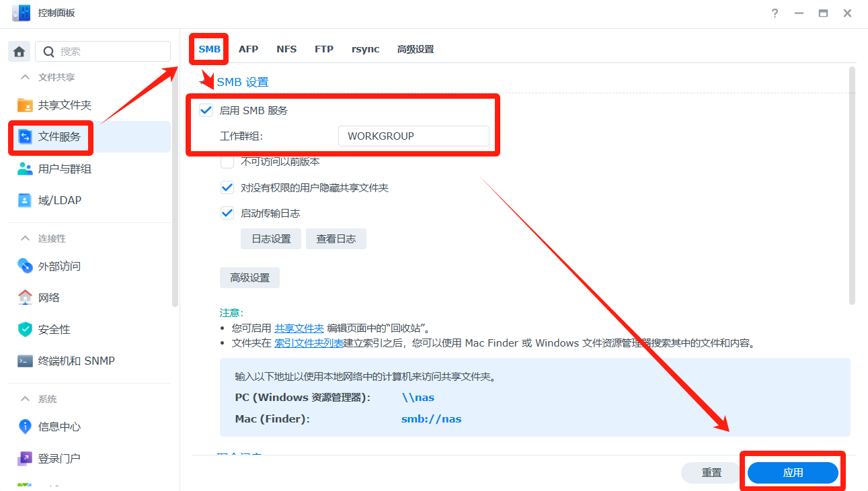Switch to the NFS tab
Image resolution: width=868 pixels, height=491 pixels.
(286, 49)
